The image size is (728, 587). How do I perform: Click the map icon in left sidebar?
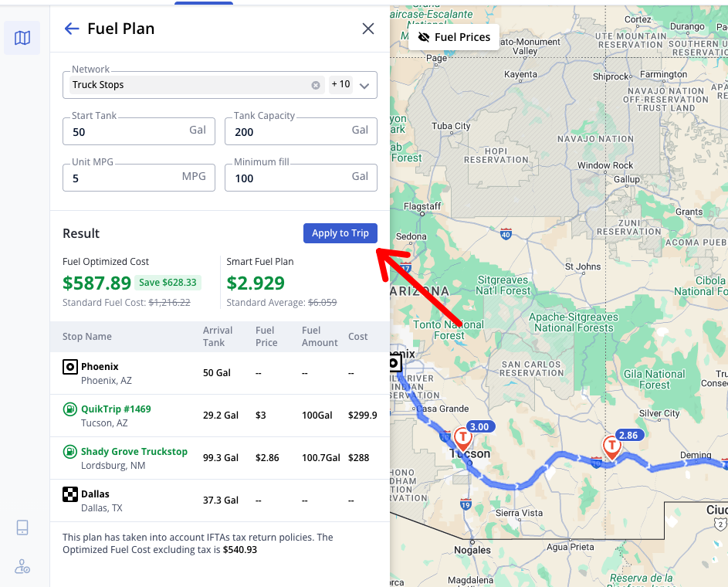22,38
